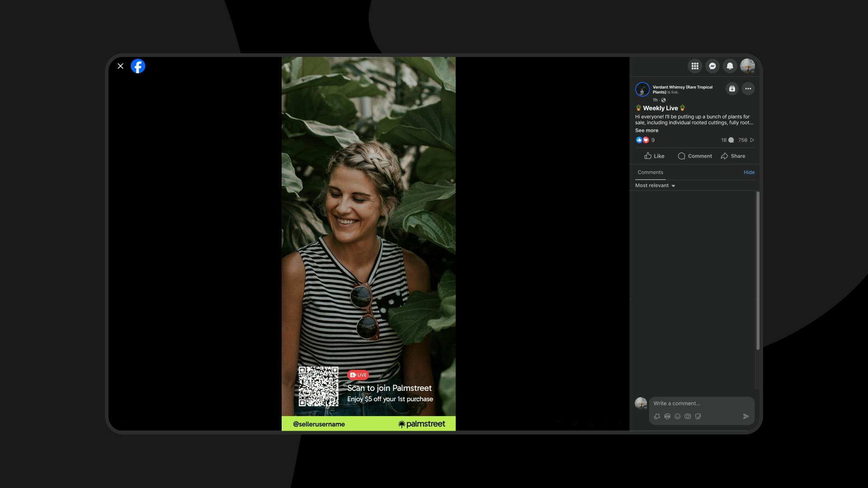Select the Comments tab
The height and width of the screenshot is (488, 868).
(650, 172)
